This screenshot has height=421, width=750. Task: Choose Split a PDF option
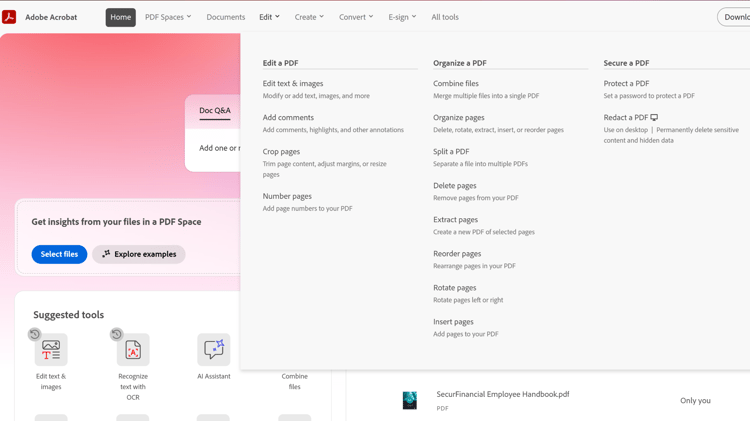click(451, 152)
